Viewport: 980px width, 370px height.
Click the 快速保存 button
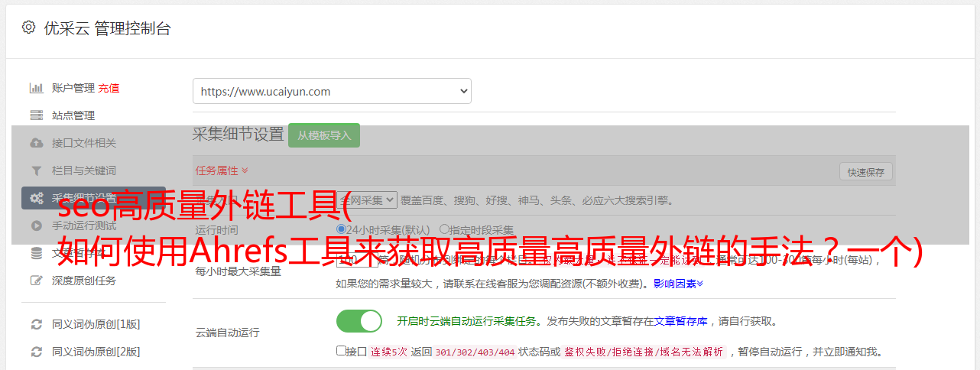coord(865,172)
